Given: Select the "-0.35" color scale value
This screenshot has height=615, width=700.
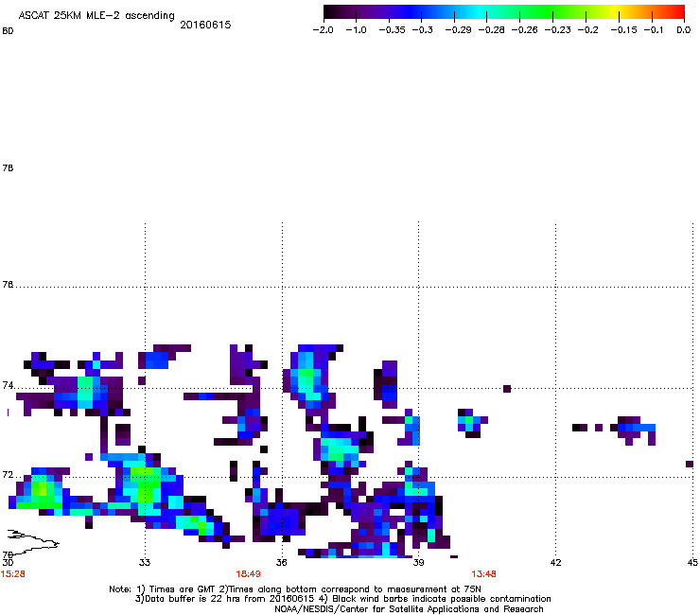Looking at the screenshot, I should click(x=392, y=30).
